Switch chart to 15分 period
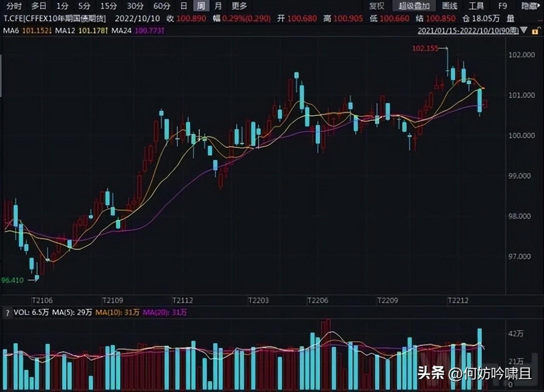 click(108, 6)
